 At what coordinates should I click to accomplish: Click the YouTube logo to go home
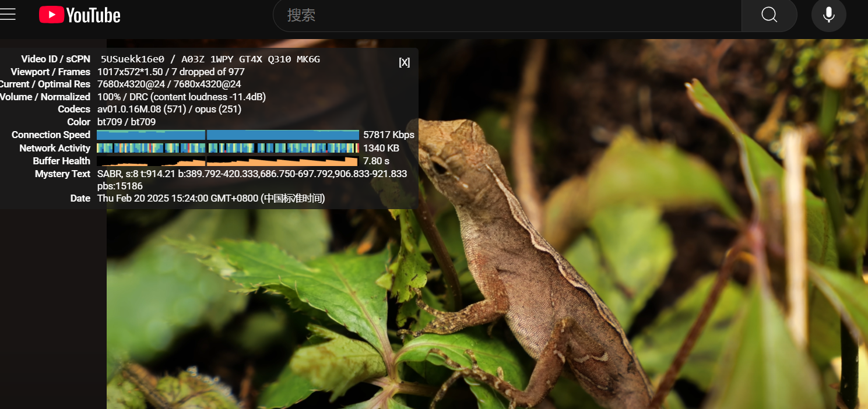(79, 15)
